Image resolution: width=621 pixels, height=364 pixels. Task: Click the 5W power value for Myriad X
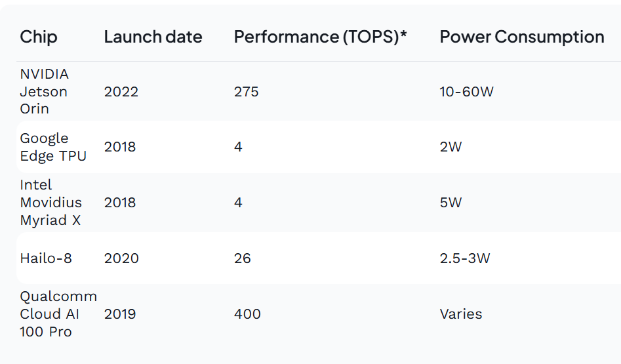[451, 203]
